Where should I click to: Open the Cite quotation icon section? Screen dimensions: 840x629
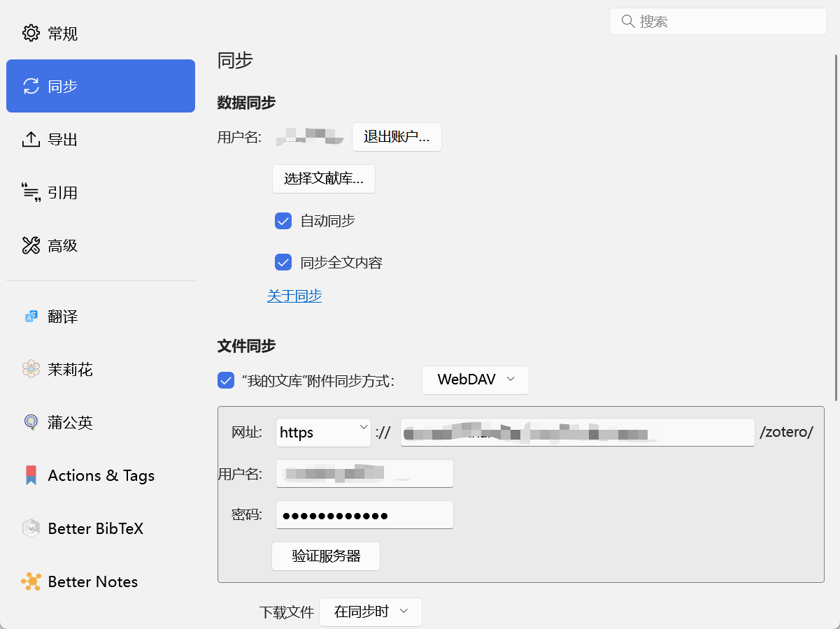(x=31, y=193)
